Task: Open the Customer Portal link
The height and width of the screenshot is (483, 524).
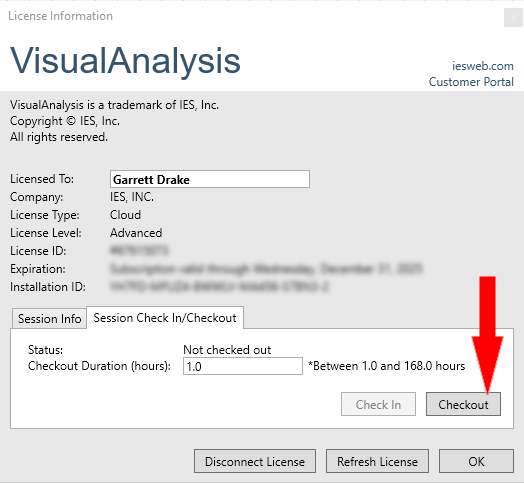Action: click(471, 82)
